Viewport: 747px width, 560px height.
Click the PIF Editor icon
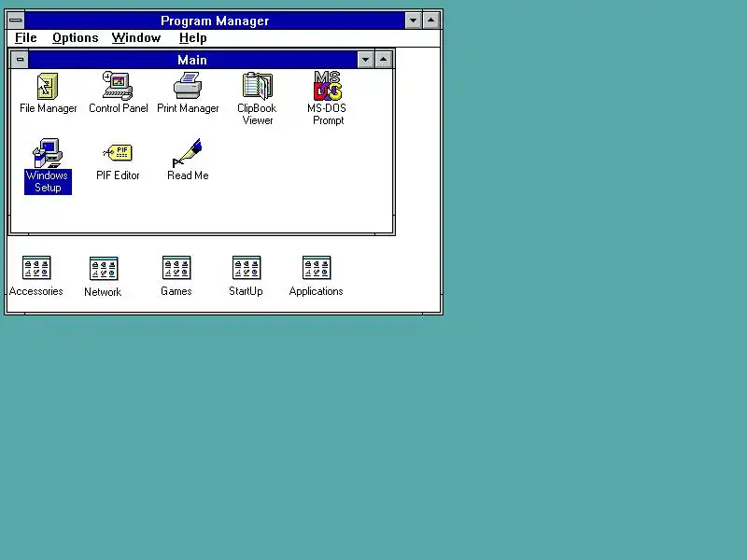coord(118,153)
